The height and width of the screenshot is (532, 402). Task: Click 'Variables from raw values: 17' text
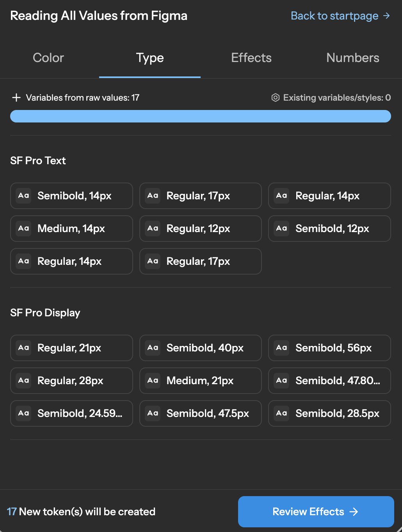(83, 98)
